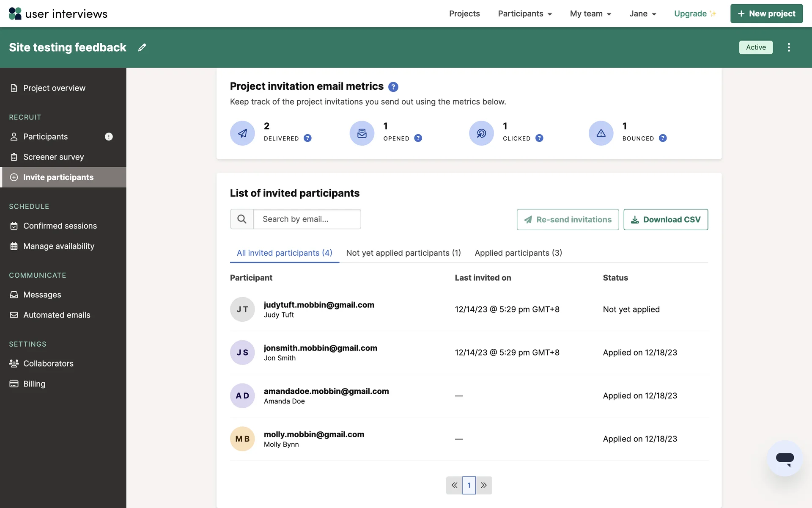Go to previous page of participants
The height and width of the screenshot is (508, 812).
click(454, 485)
